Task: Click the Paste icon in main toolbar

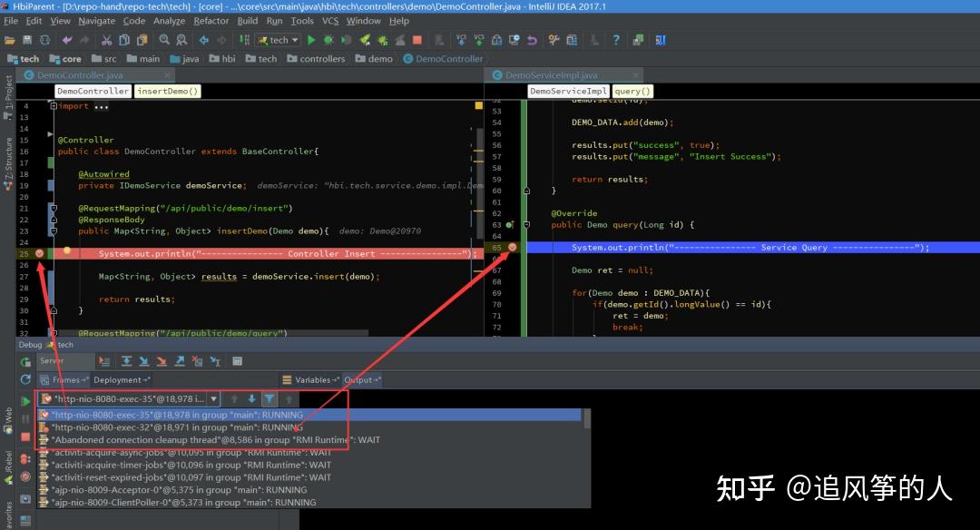Action: pyautogui.click(x=142, y=40)
